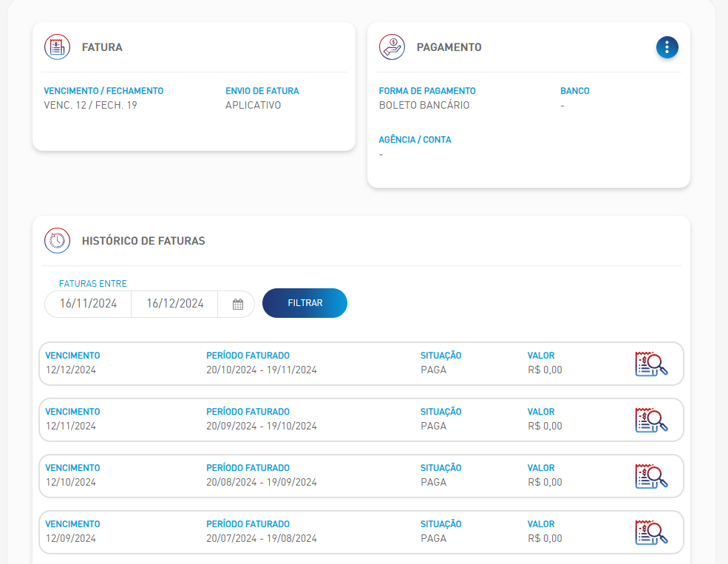Click the PAGAMENTO card heading
Screen dimensions: 728x564
pyautogui.click(x=449, y=47)
